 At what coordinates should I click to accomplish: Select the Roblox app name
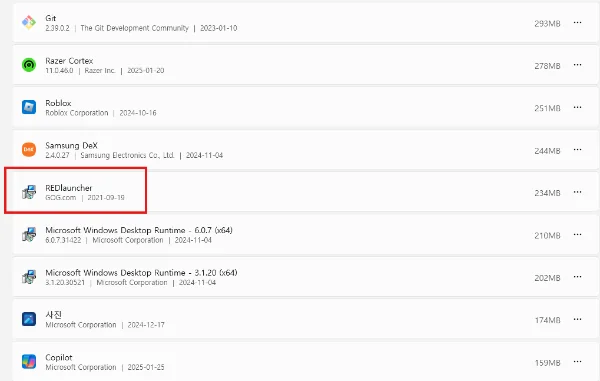click(58, 103)
